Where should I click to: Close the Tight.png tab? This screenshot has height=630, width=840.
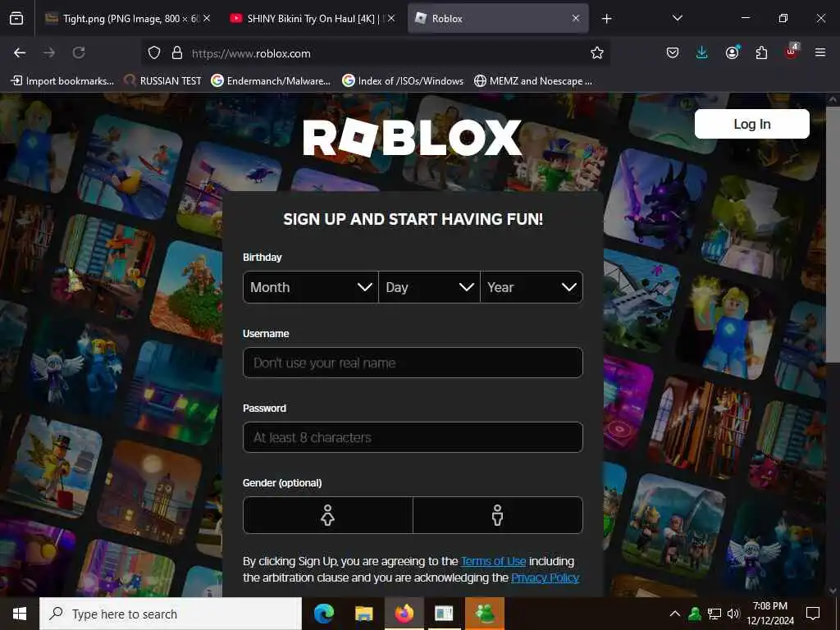click(x=207, y=18)
